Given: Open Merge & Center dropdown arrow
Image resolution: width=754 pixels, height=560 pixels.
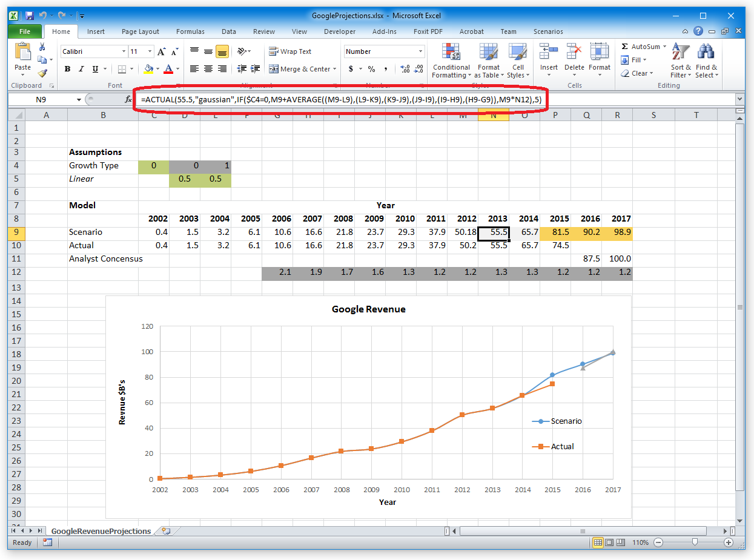Looking at the screenshot, I should point(334,69).
